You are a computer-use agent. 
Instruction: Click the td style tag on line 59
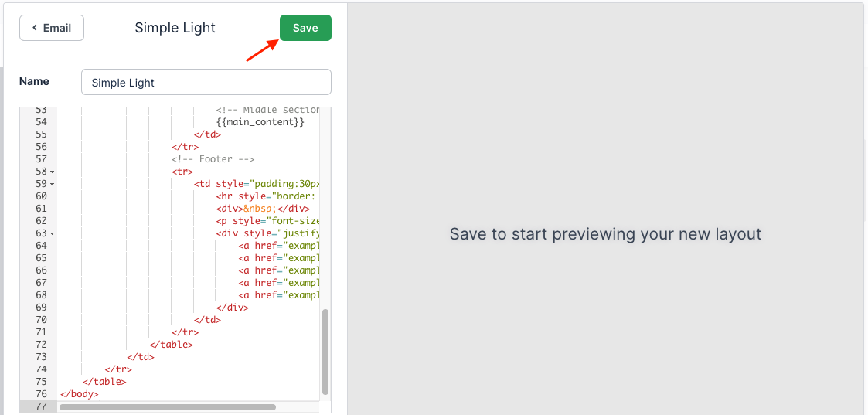(257, 184)
